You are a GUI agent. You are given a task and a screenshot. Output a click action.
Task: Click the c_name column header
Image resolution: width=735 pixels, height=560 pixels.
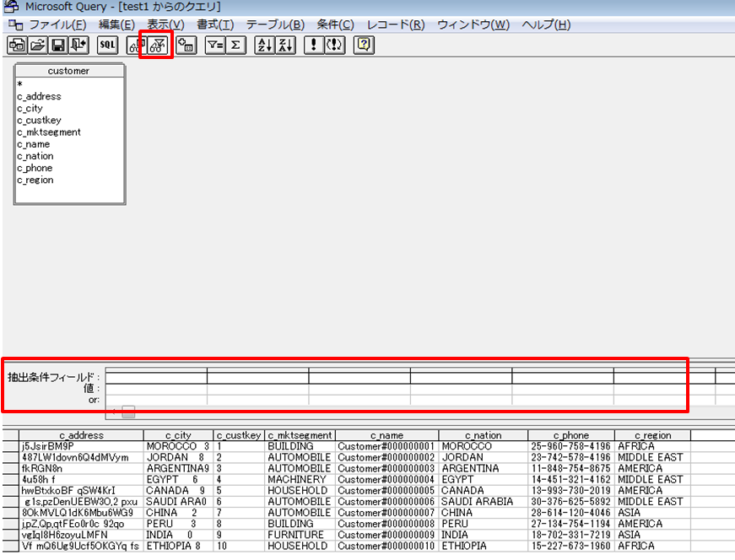[386, 435]
